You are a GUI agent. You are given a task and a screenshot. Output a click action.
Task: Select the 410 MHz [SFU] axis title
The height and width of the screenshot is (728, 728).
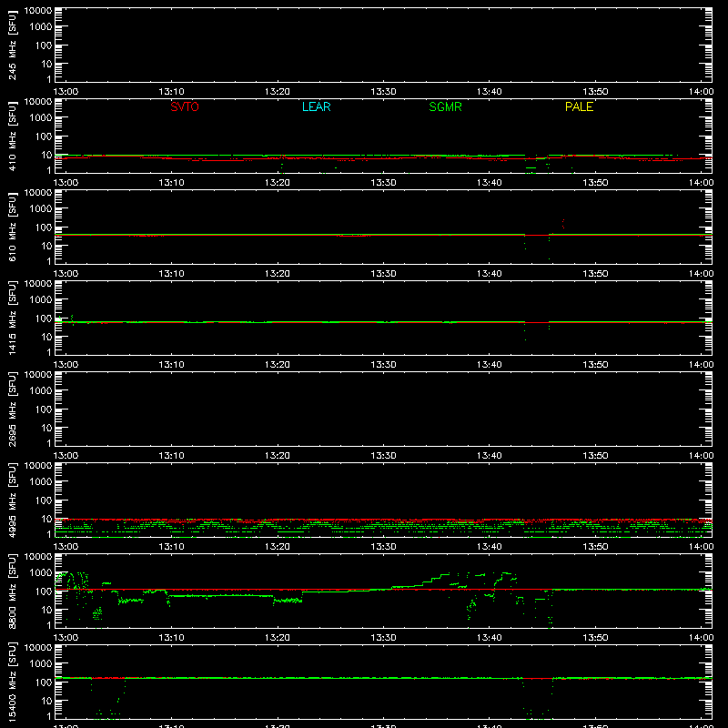[12, 136]
